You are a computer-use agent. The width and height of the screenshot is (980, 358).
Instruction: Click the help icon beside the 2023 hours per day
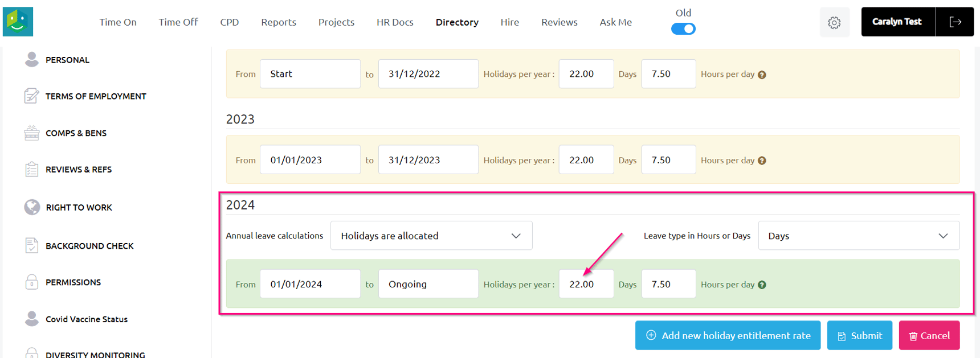[x=762, y=161]
